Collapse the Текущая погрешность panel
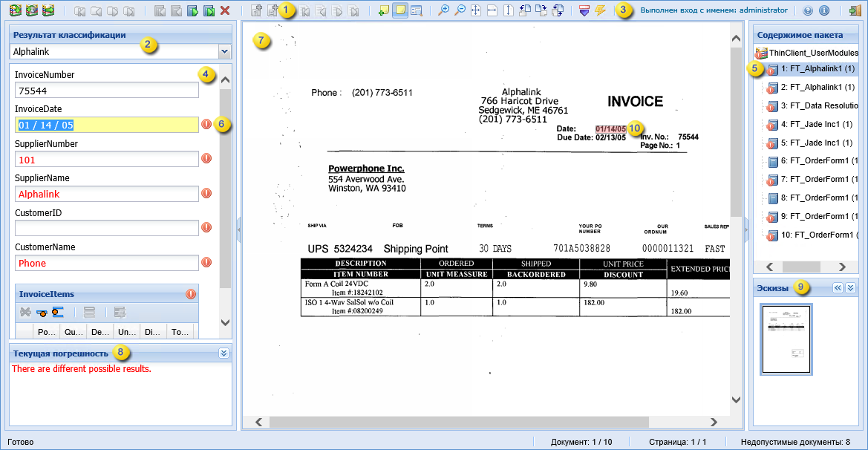This screenshot has width=868, height=450. click(223, 353)
